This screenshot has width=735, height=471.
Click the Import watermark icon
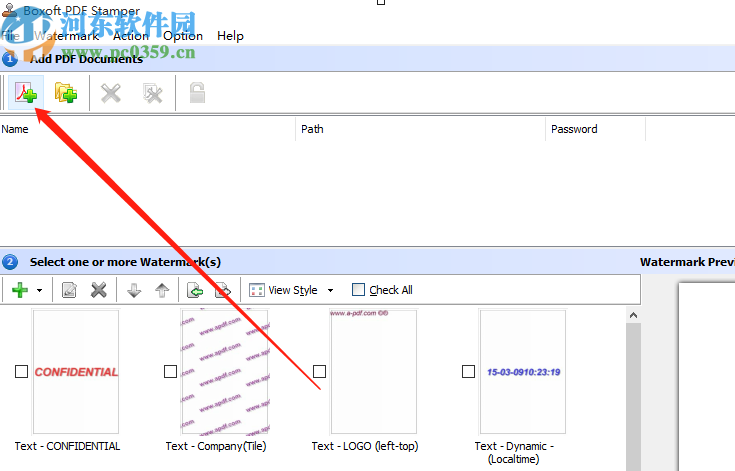[195, 290]
